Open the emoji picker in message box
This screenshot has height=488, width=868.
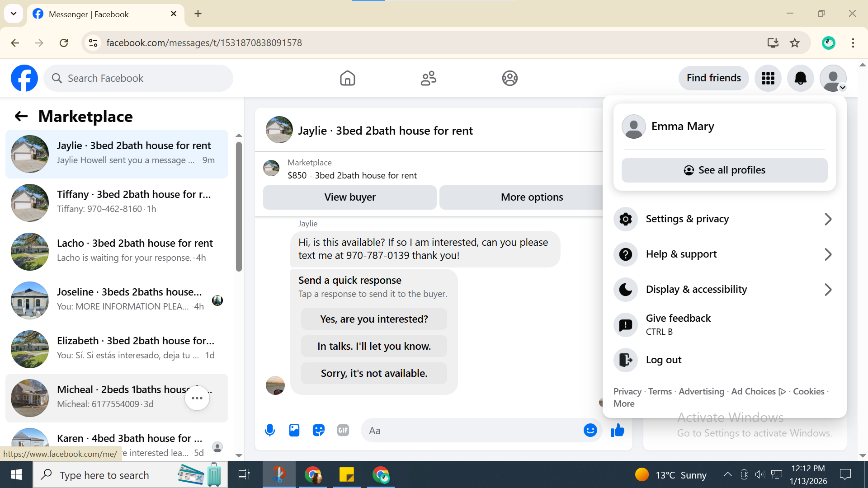click(590, 430)
